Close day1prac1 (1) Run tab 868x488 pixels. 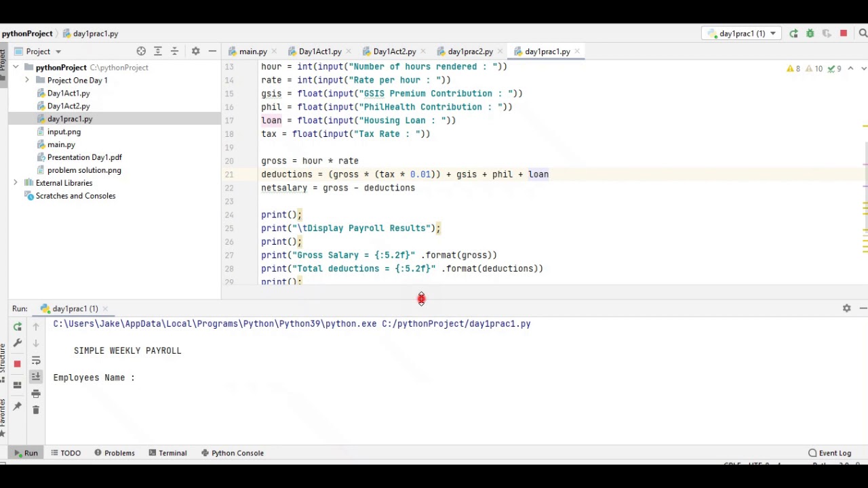105,309
